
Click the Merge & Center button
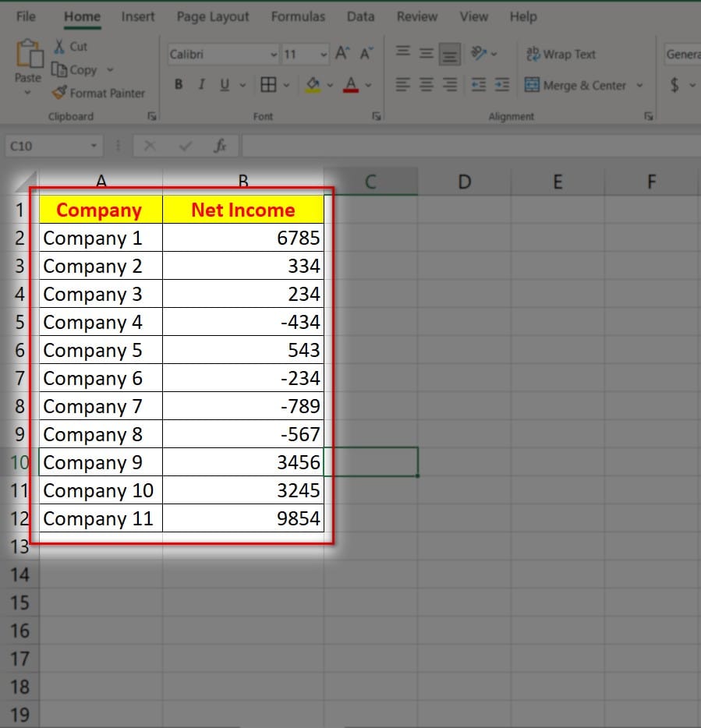(575, 85)
